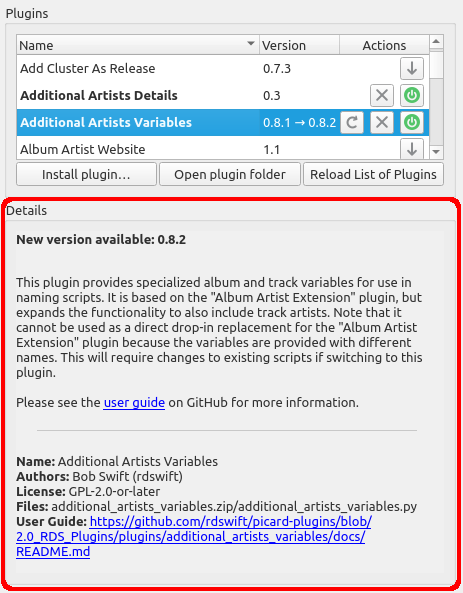Update Additional Artists Variables to 0.8.2
The width and height of the screenshot is (463, 593).
(x=352, y=123)
